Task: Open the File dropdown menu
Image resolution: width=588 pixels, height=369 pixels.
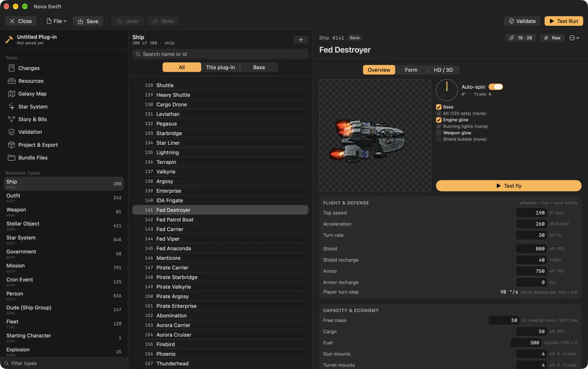Action: tap(57, 21)
